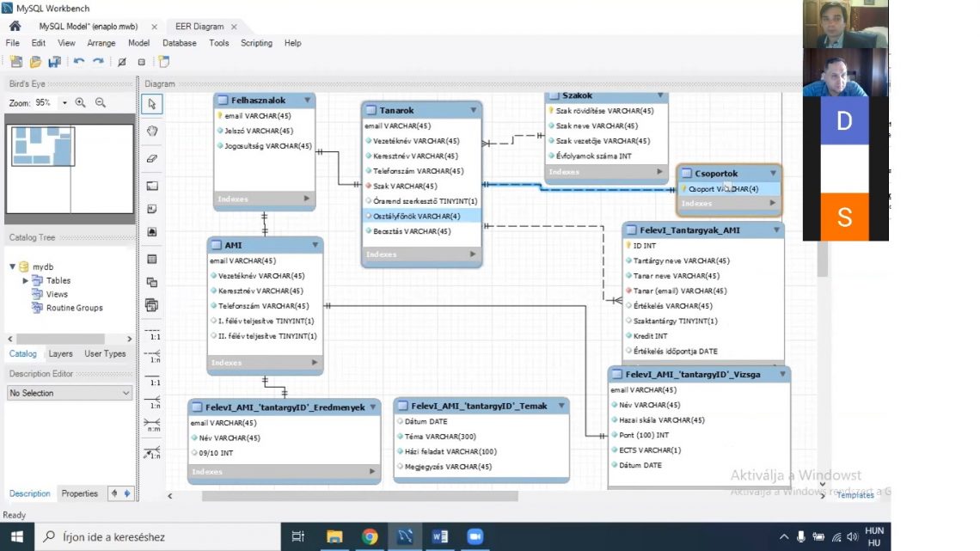Screen dimensions: 980x551
Task: Collapse the Tanarok table with its triangle
Action: point(473,110)
